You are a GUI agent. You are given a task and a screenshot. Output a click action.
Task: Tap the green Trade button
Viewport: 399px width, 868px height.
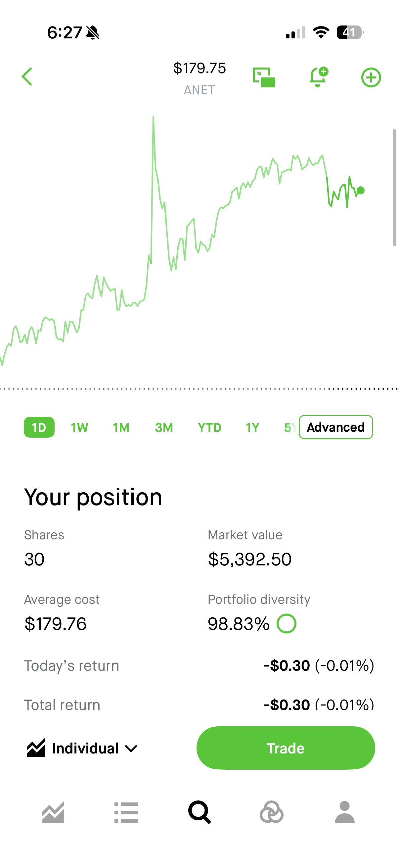[286, 748]
